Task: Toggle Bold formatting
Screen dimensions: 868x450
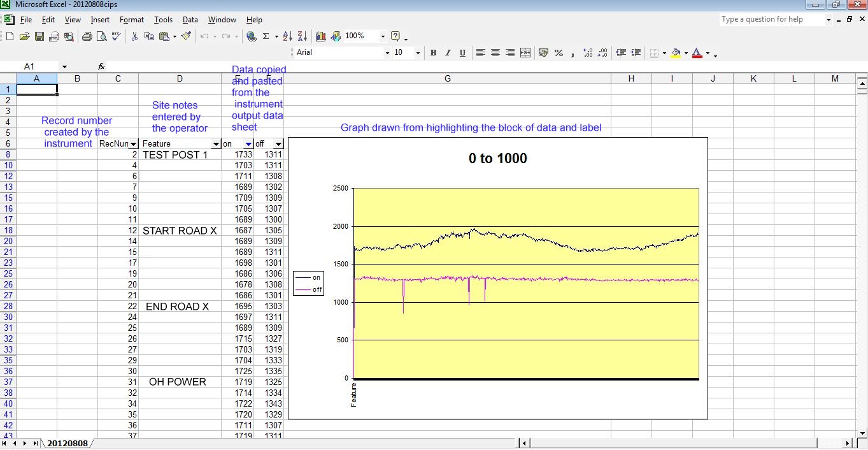Action: pyautogui.click(x=433, y=53)
